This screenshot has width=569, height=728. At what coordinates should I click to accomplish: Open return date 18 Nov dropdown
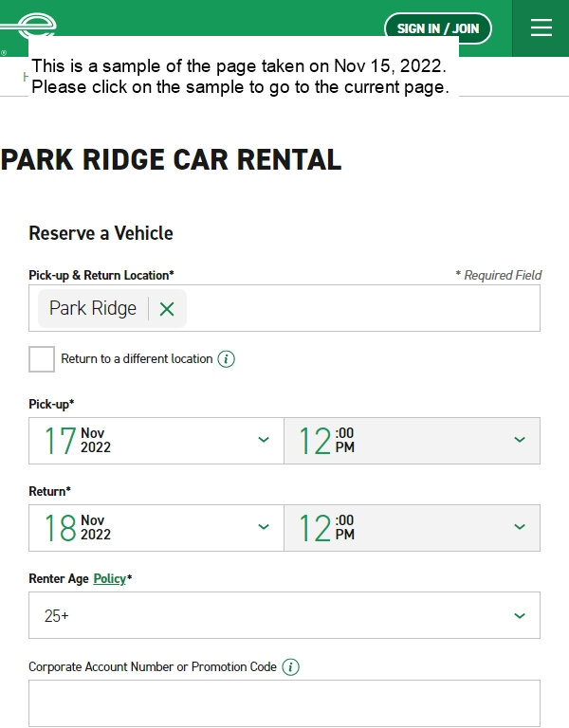[156, 528]
